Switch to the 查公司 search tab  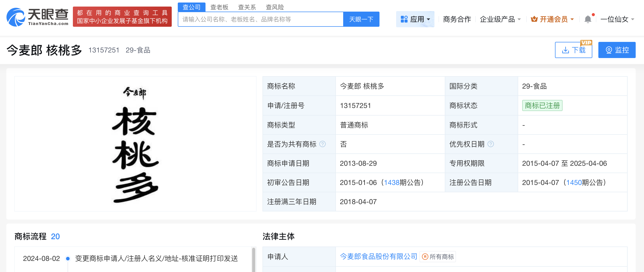pos(192,7)
